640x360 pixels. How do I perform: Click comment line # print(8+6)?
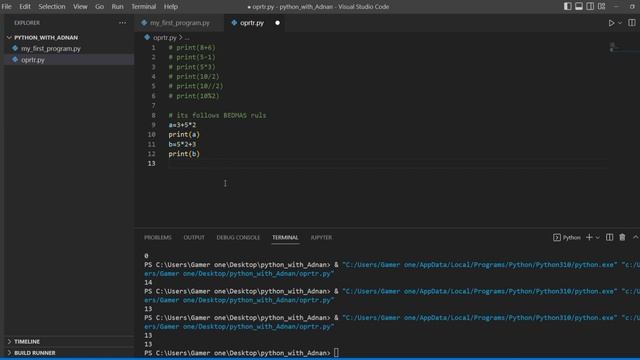[192, 48]
